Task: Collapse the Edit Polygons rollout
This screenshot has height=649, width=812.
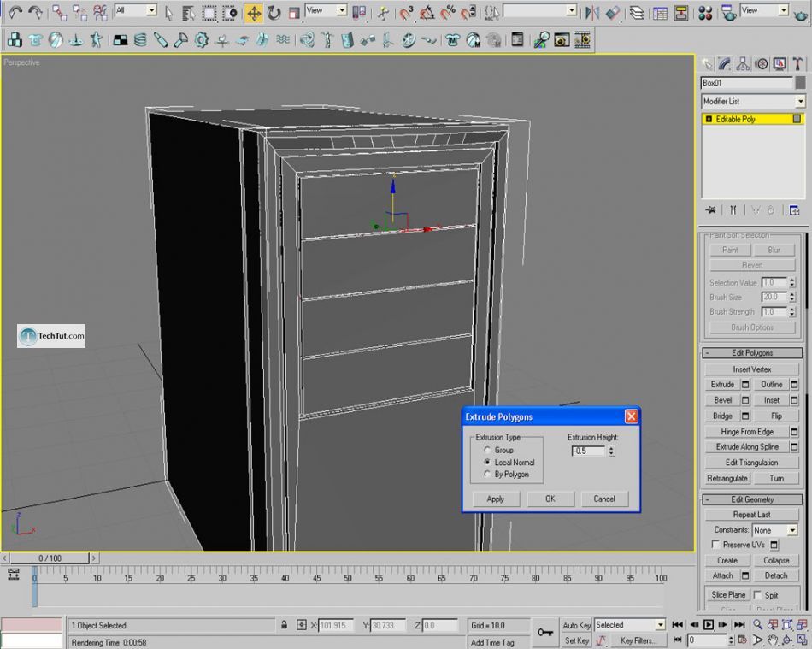Action: pos(752,353)
